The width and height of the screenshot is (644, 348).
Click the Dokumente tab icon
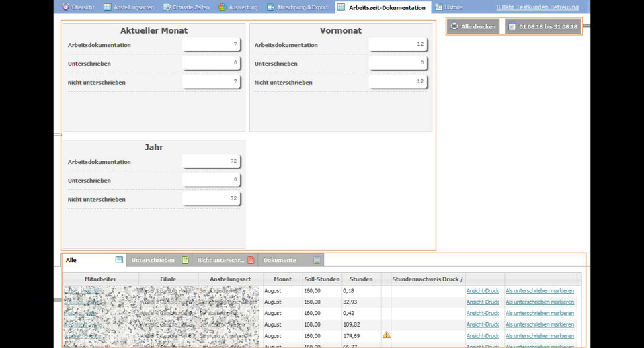[317, 260]
